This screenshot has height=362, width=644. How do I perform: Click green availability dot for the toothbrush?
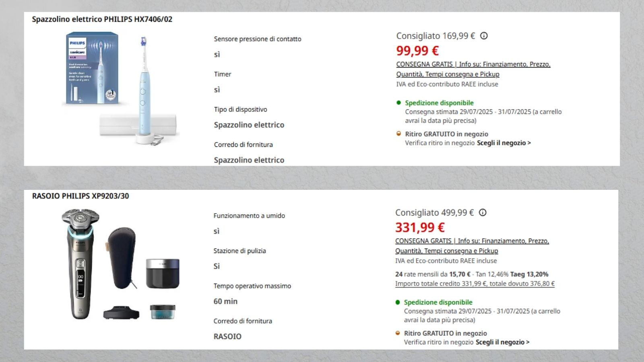398,103
